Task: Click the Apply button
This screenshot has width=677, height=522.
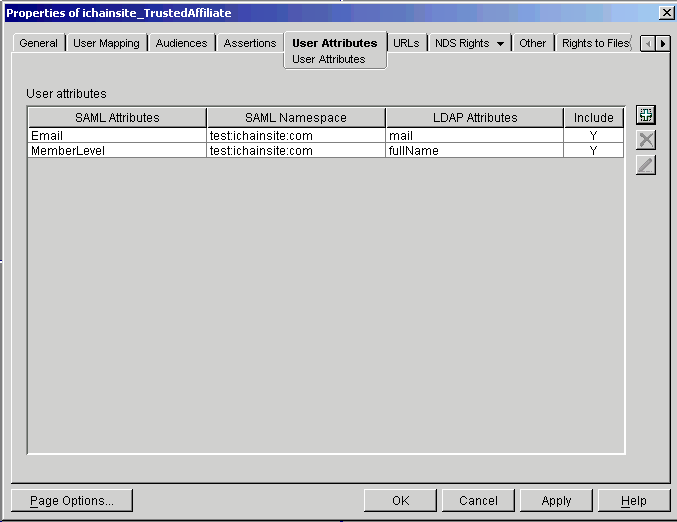Action: [556, 500]
